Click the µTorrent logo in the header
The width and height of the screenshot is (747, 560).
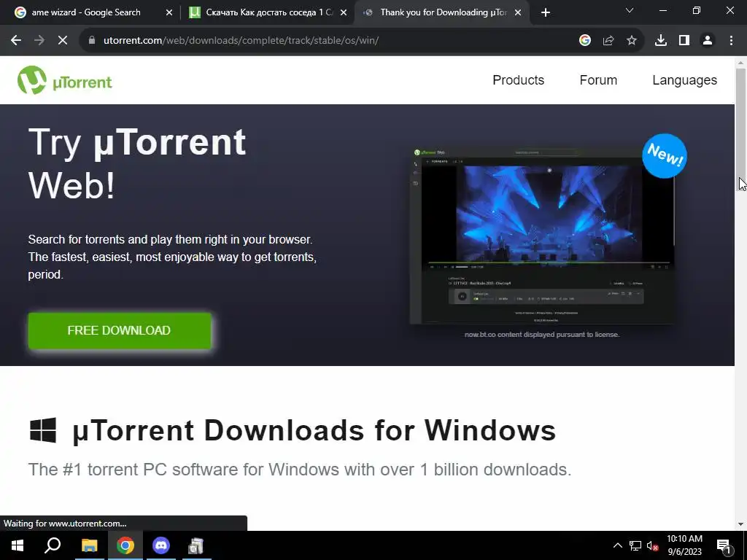pos(65,80)
